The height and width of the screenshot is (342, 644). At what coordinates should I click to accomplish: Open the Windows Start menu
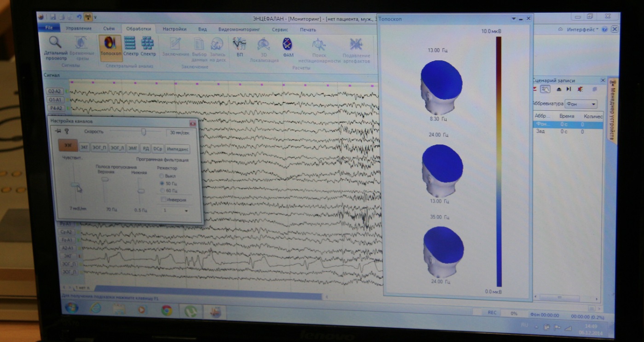click(71, 308)
